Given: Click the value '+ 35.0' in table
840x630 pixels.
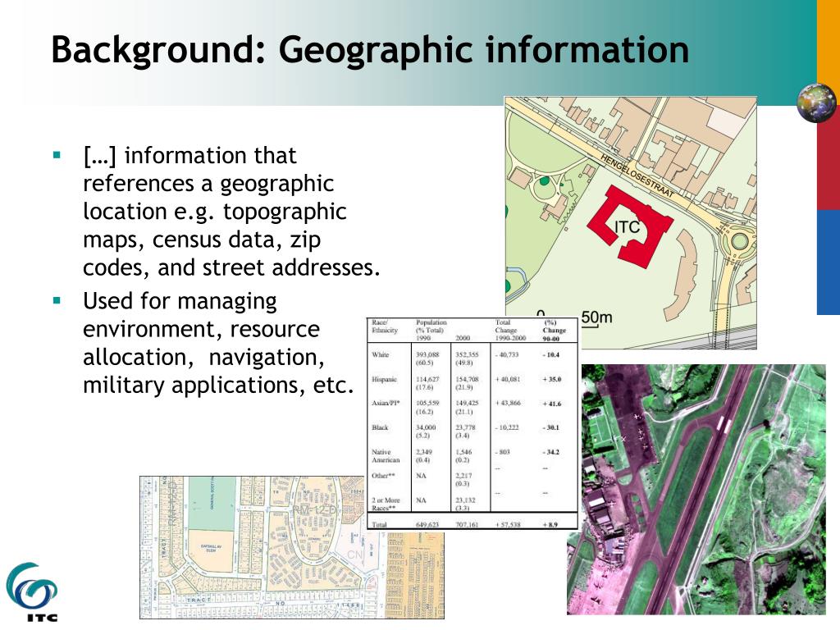Looking at the screenshot, I should coord(552,379).
